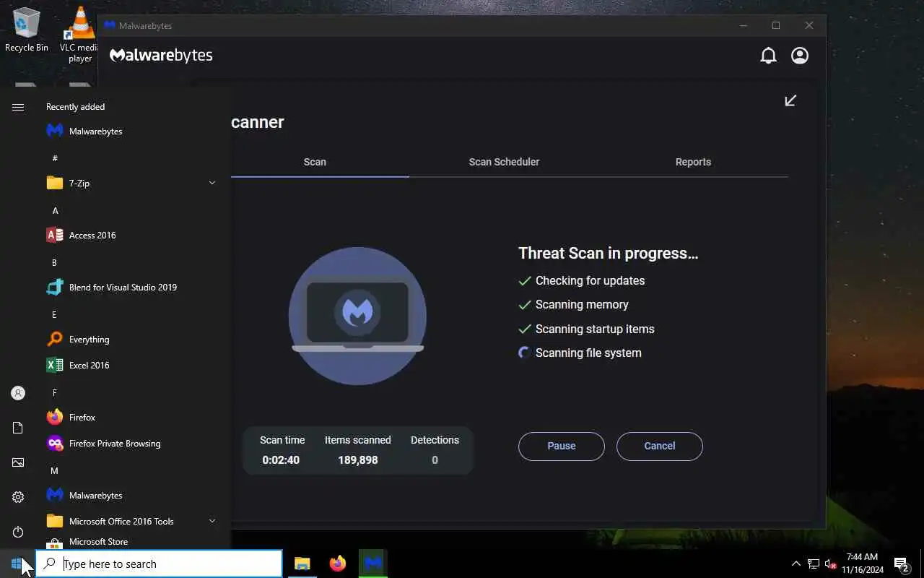This screenshot has height=578, width=924.
Task: Select the Malwarebytes taskbar button
Action: tap(372, 564)
